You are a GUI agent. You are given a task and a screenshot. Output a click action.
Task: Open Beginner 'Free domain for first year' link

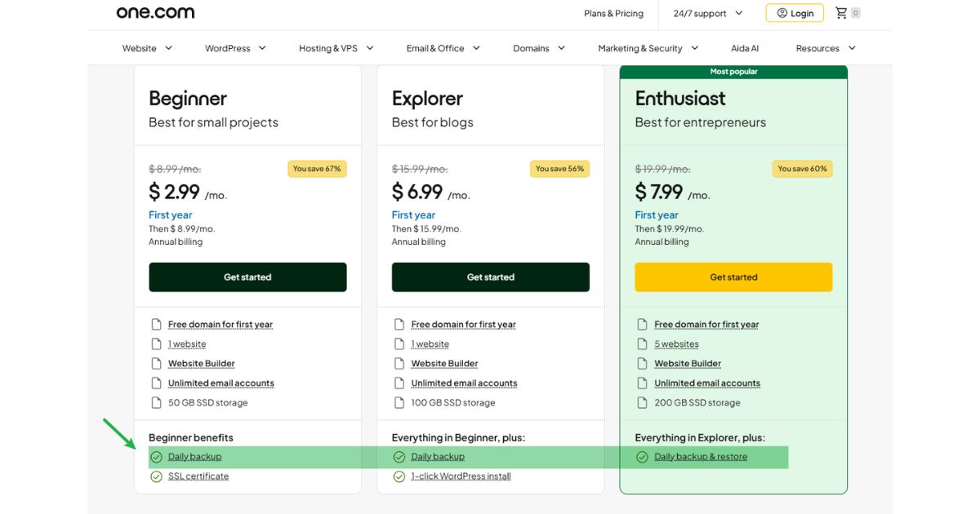[220, 324]
